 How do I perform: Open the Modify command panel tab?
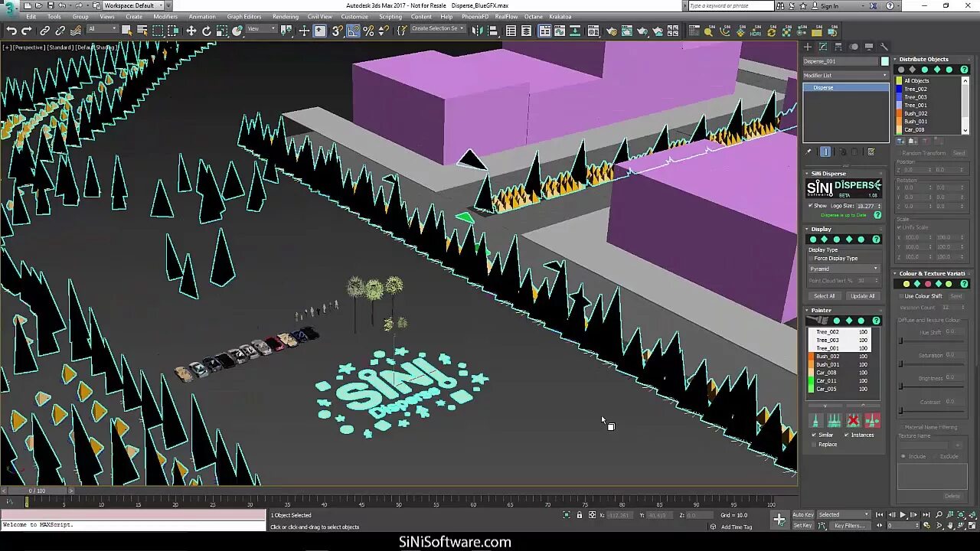824,47
